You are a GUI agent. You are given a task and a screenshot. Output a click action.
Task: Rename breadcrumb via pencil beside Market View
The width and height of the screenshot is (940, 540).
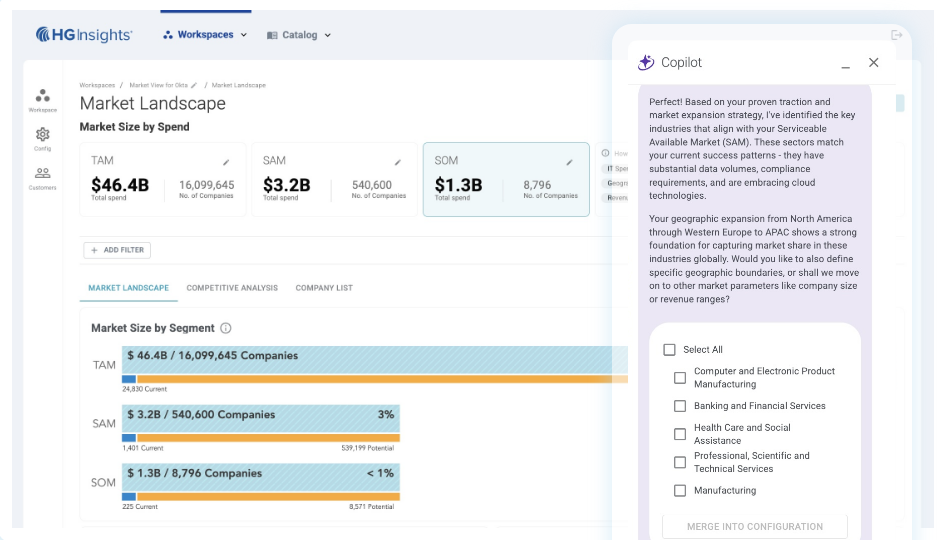tap(194, 85)
